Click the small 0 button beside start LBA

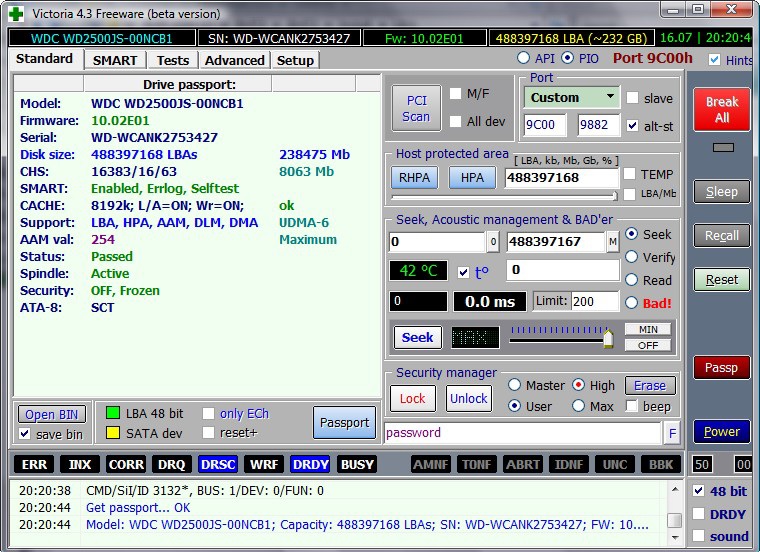492,241
